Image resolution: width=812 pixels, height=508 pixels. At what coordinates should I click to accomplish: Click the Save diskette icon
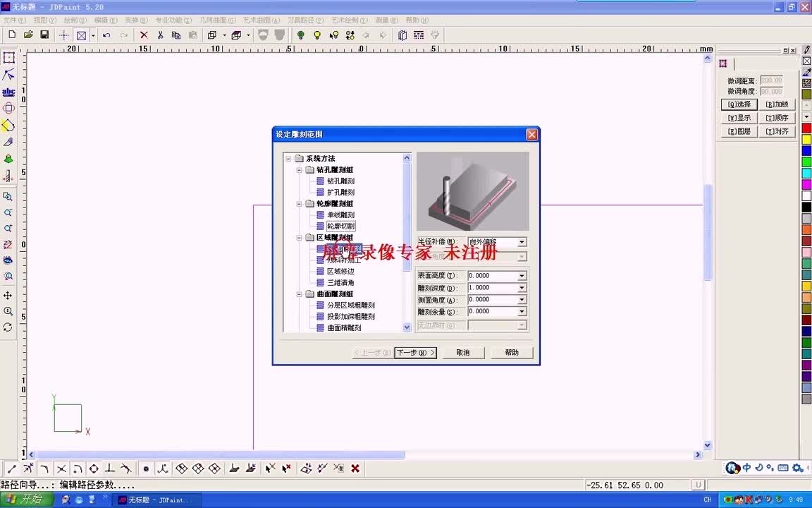click(43, 35)
